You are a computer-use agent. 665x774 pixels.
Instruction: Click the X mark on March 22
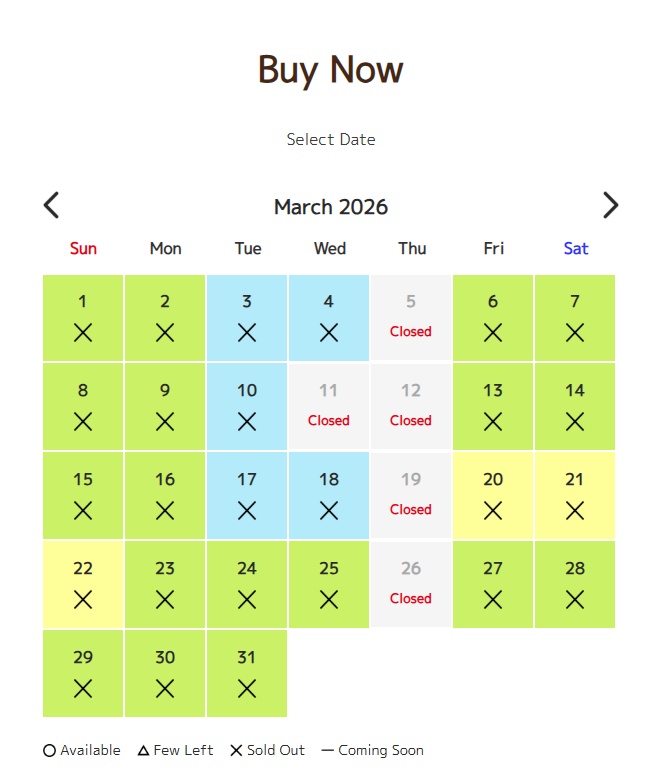83,600
